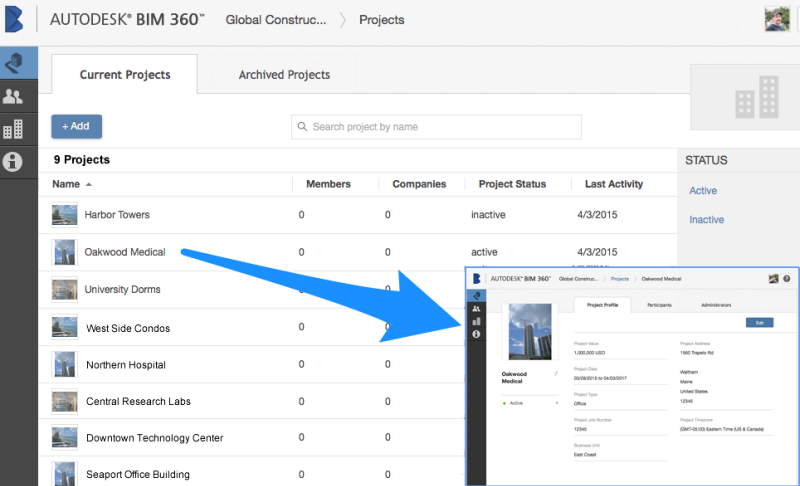The height and width of the screenshot is (486, 800).
Task: Select Administrators tab in inset window
Action: coord(716,305)
